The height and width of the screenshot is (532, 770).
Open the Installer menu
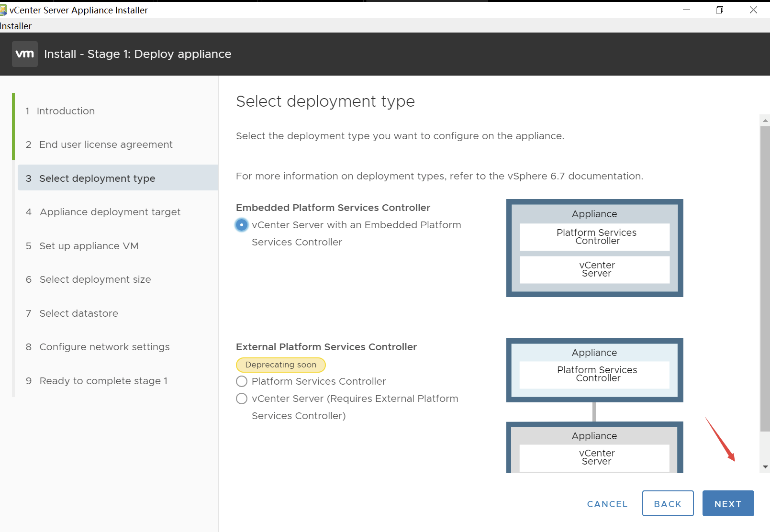point(16,26)
